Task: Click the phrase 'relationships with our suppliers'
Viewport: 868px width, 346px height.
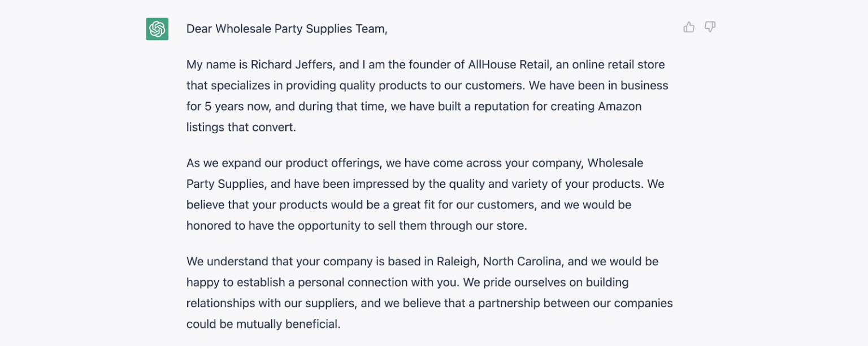Action: click(271, 303)
